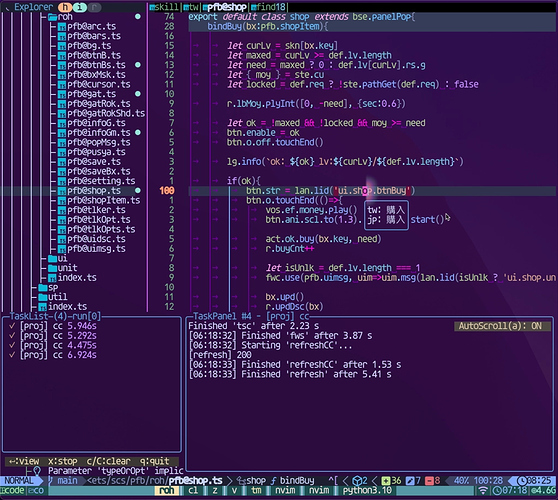Click the 'h' badge in the Explorer header
The height and width of the screenshot is (500, 558).
65,7
